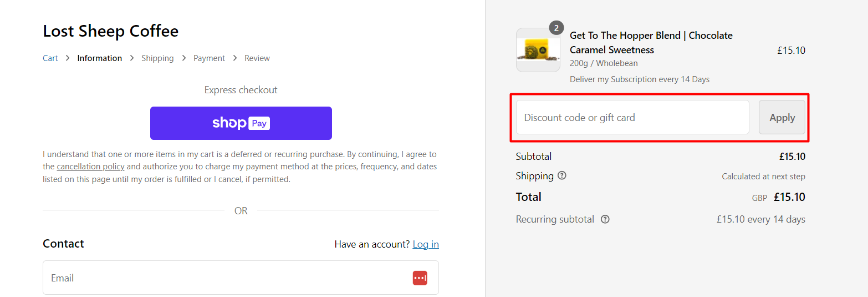Follow the Log in link
Image resolution: width=868 pixels, height=297 pixels.
coord(426,244)
